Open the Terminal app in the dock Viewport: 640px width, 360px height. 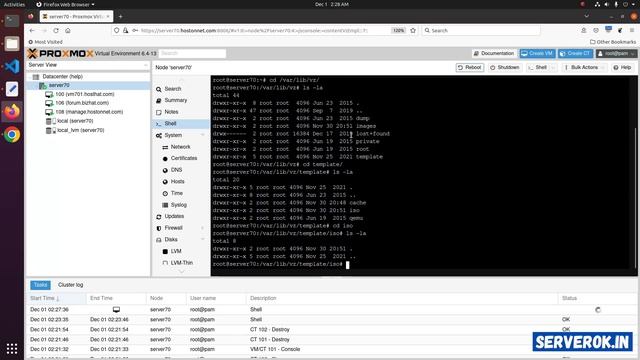[x=12, y=20]
